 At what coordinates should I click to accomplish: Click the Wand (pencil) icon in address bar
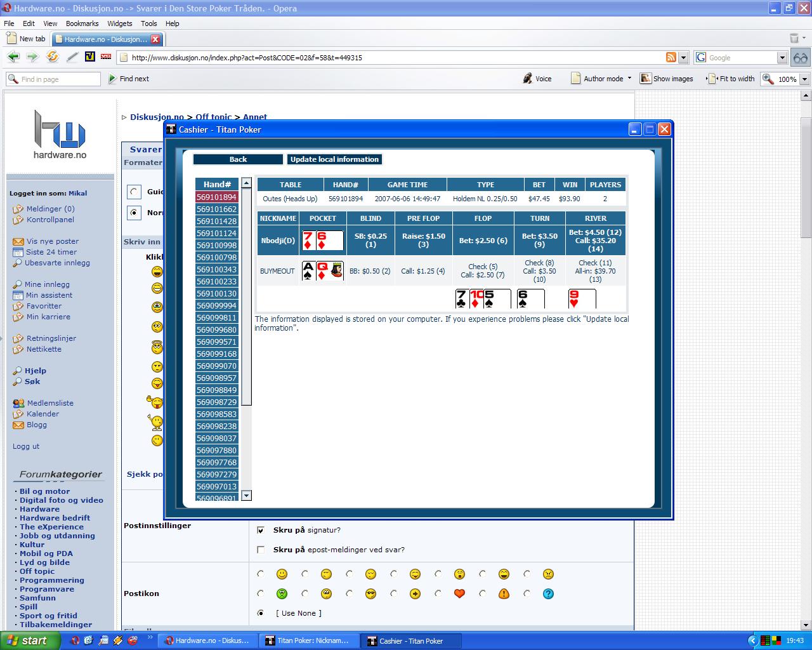[x=72, y=57]
